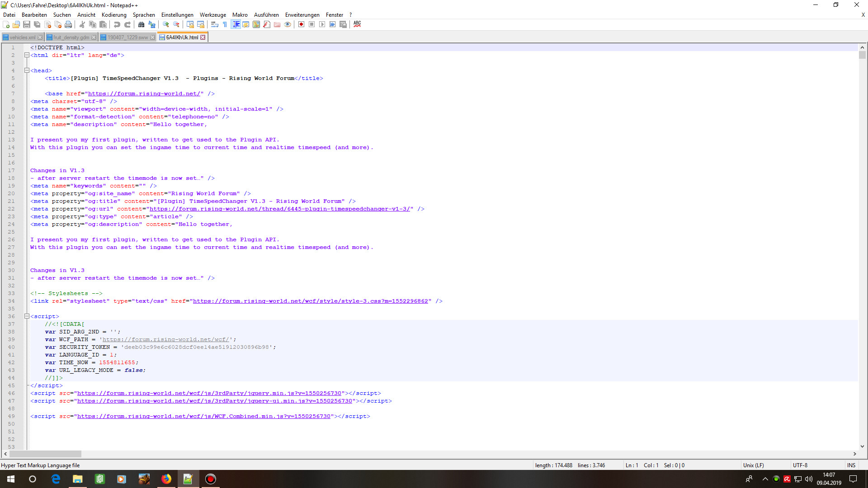Toggle word wrap toolbar button
The height and width of the screenshot is (488, 868).
[x=215, y=24]
